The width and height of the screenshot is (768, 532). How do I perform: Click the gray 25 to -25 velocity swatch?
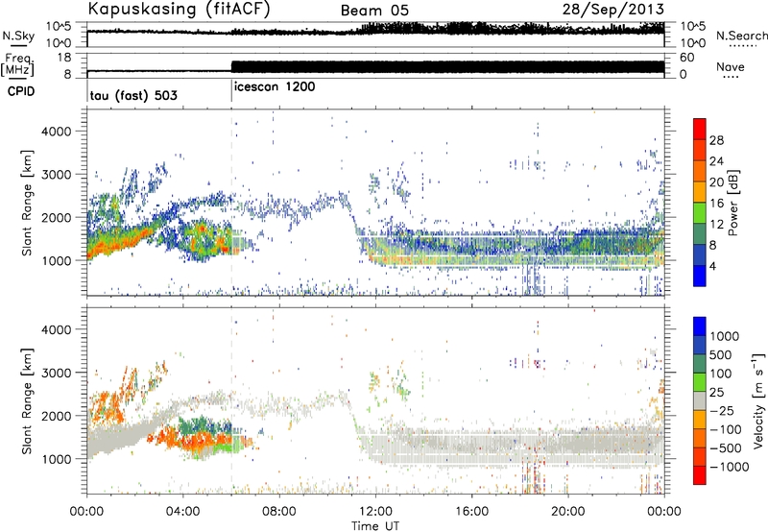(700, 401)
